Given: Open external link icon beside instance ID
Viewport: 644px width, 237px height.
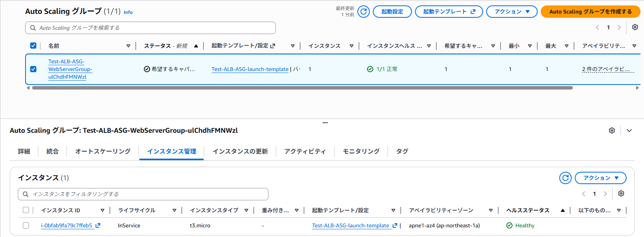Looking at the screenshot, I should point(98,225).
